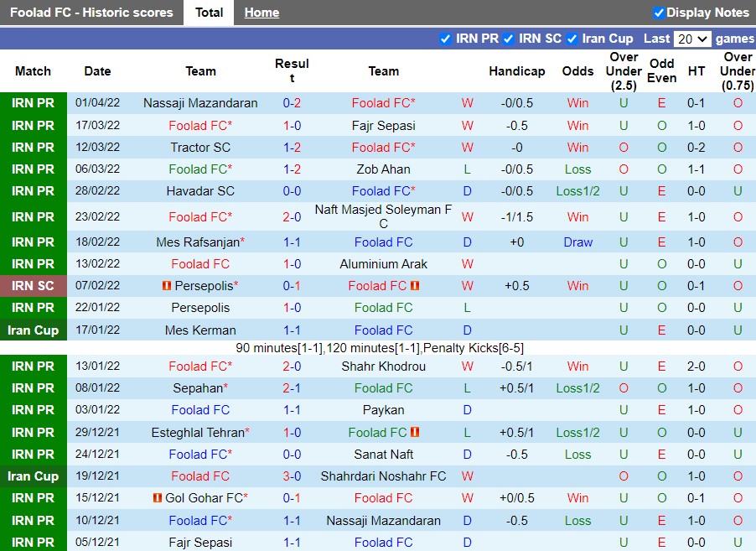Click the 3-0 result against Shahrdari Noshahr
Viewport: 756px width, 551px height.
point(292,476)
